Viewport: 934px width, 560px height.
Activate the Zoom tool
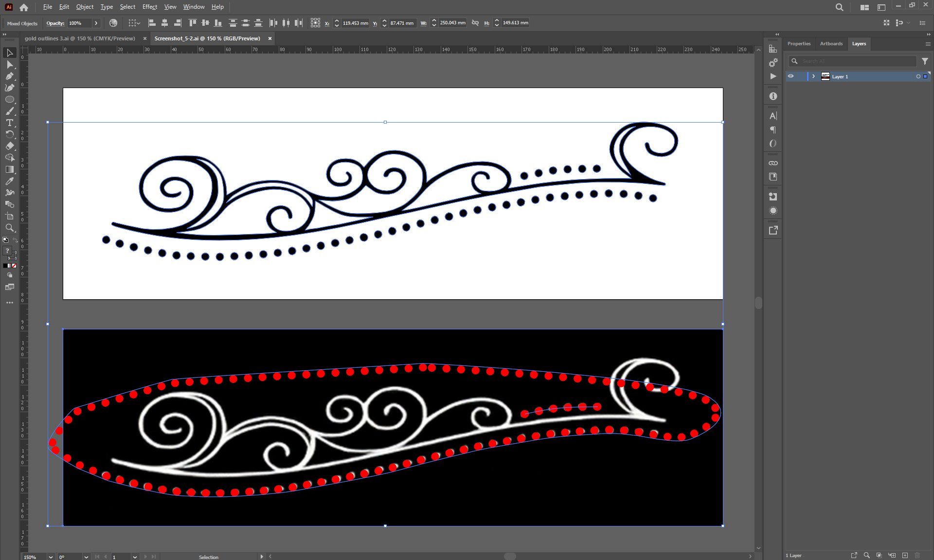[x=9, y=228]
